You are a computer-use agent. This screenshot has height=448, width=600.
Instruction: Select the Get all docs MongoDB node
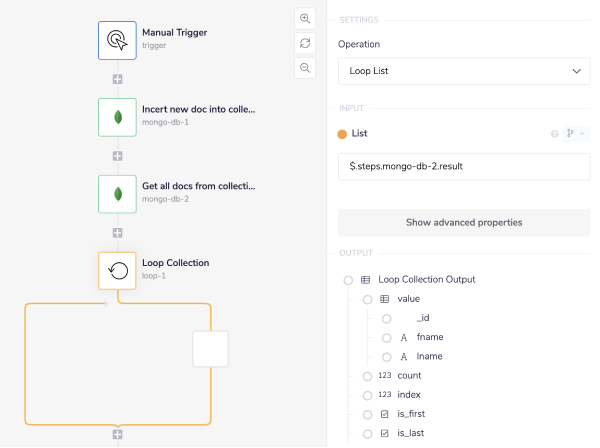117,194
